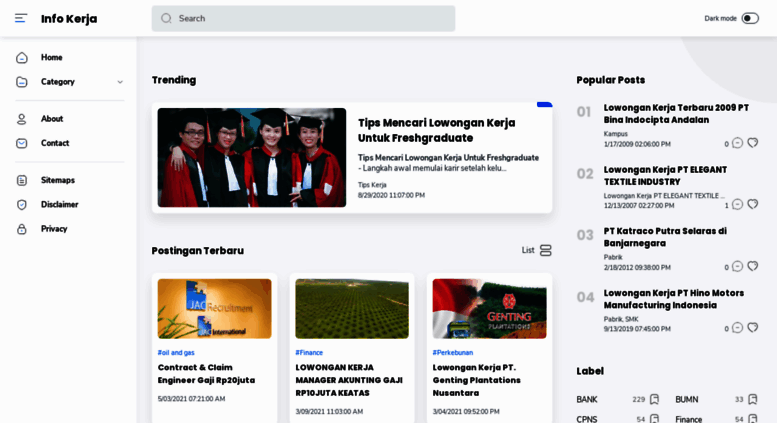Click the List view text label
The image size is (777, 423).
coord(528,250)
